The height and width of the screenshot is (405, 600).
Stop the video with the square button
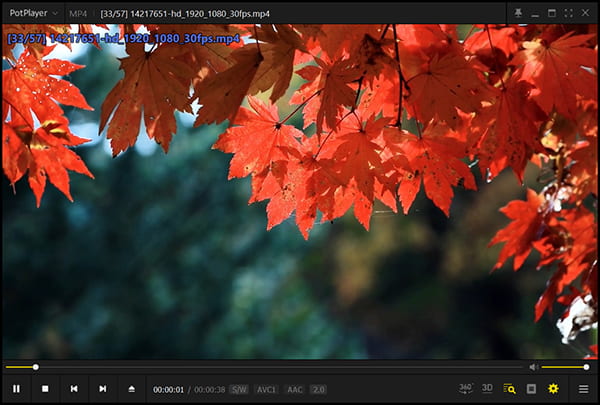(45, 389)
